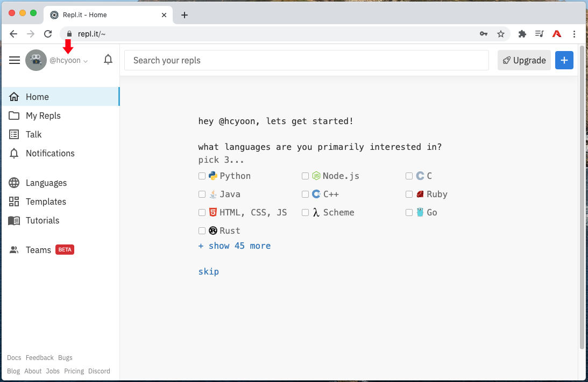Open Templates in the sidebar
The image size is (588, 382).
pos(61,201)
